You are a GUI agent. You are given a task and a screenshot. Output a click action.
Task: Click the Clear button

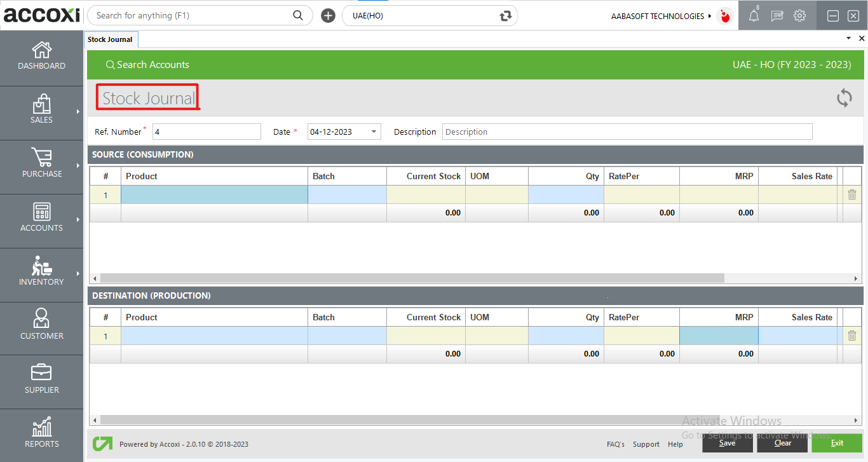[x=782, y=443]
